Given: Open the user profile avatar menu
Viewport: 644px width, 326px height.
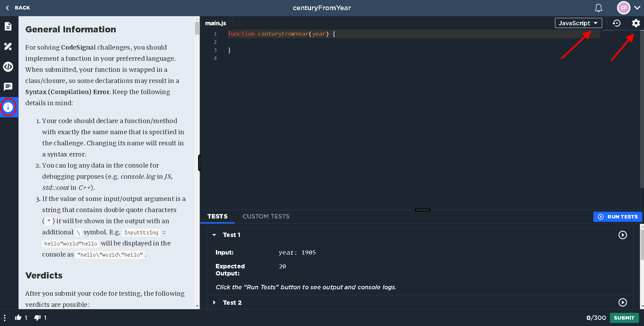Looking at the screenshot, I should [x=624, y=8].
